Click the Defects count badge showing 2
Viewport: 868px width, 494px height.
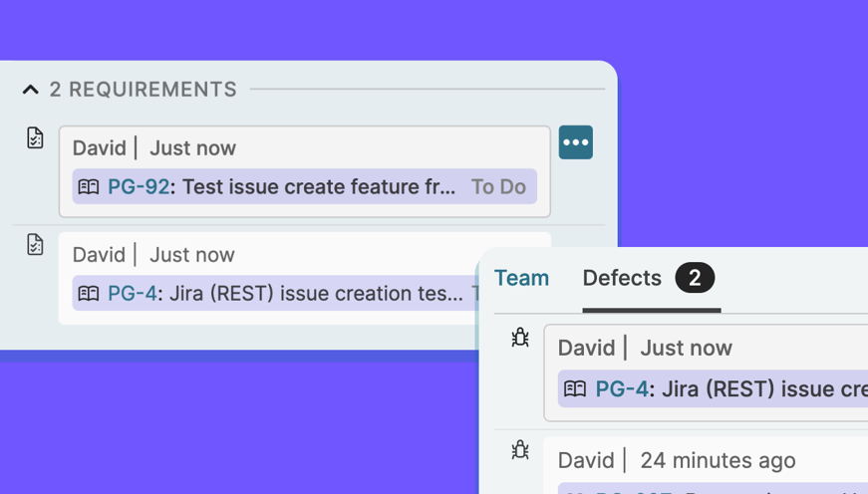click(695, 278)
